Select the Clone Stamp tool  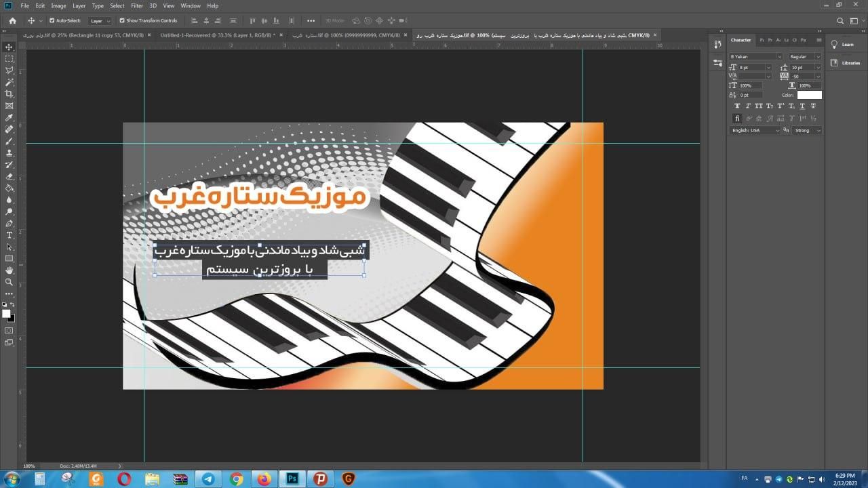(9, 153)
